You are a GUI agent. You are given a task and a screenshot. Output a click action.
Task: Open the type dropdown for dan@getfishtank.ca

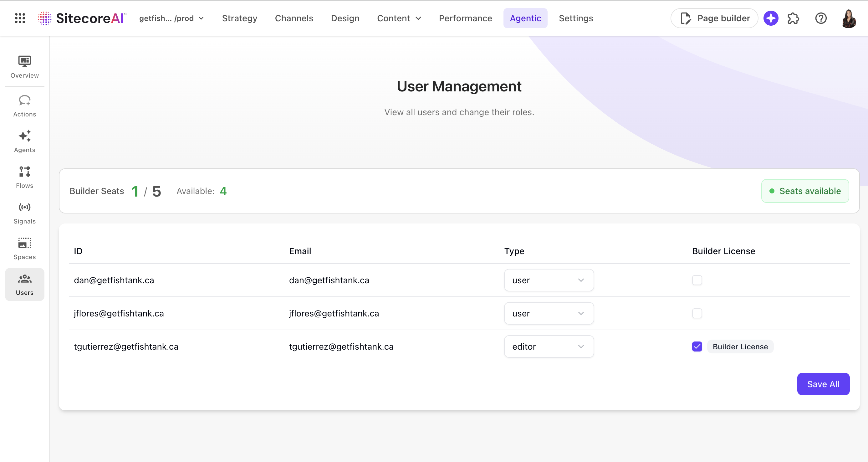pos(549,280)
